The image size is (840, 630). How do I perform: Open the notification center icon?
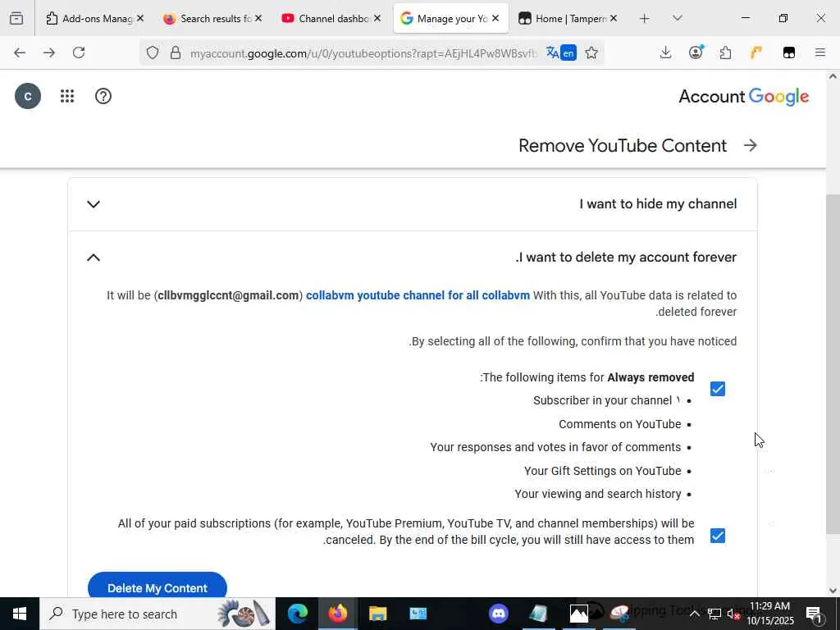coord(814,614)
